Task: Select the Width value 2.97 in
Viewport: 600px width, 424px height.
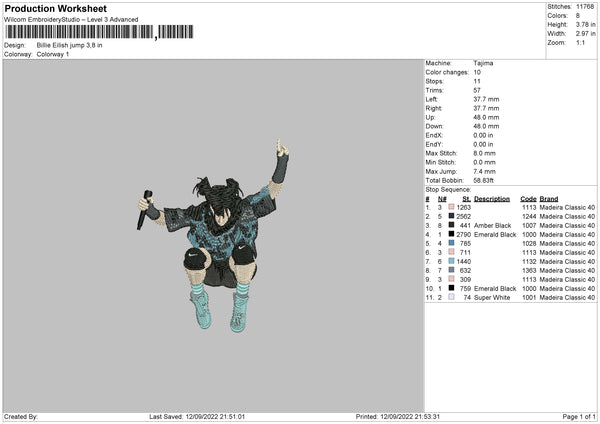Action: pyautogui.click(x=585, y=34)
